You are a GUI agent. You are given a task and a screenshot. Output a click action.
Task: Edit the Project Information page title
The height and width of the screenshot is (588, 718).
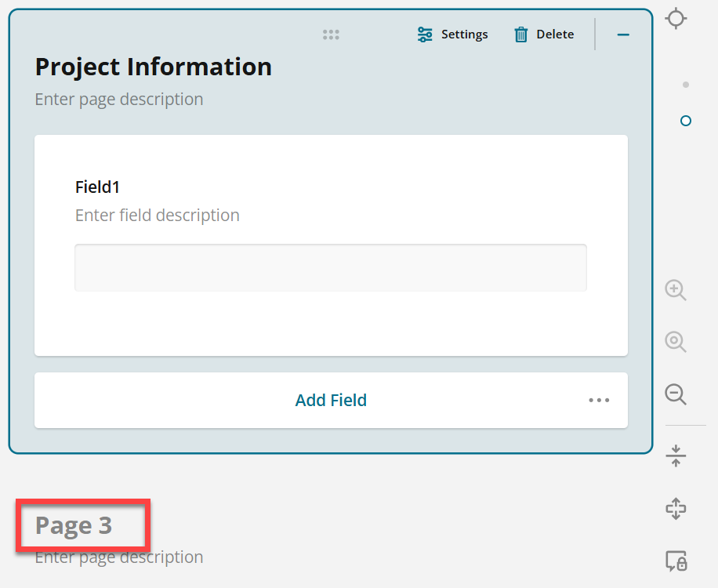coord(154,67)
